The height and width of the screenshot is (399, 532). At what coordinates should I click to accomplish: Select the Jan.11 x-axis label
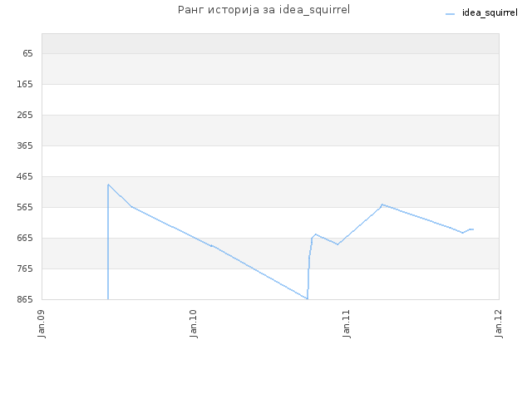[347, 323]
